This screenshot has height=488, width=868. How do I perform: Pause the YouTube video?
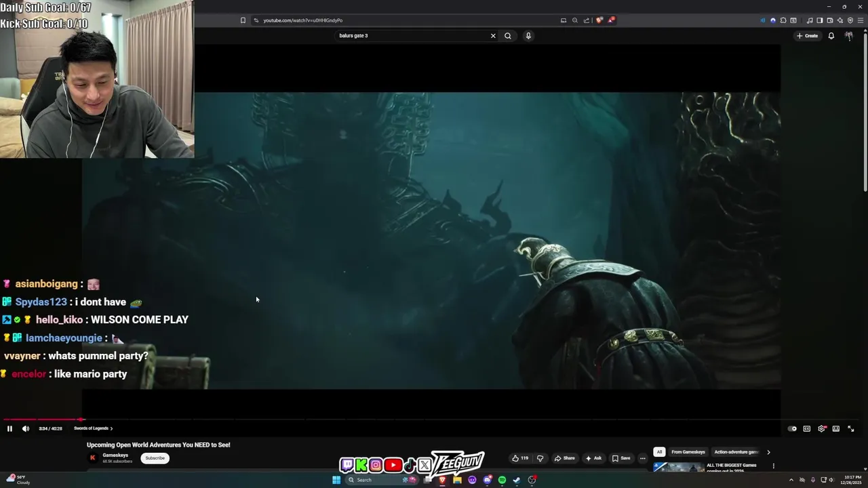click(x=9, y=428)
